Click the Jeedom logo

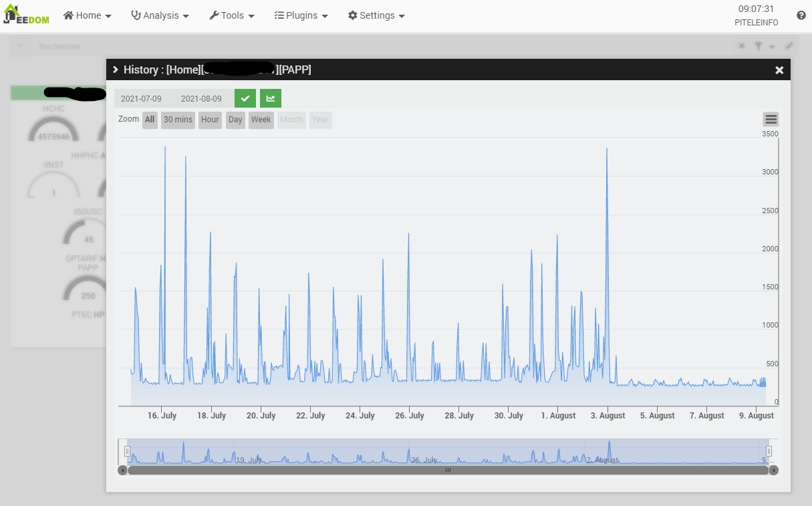tap(26, 15)
